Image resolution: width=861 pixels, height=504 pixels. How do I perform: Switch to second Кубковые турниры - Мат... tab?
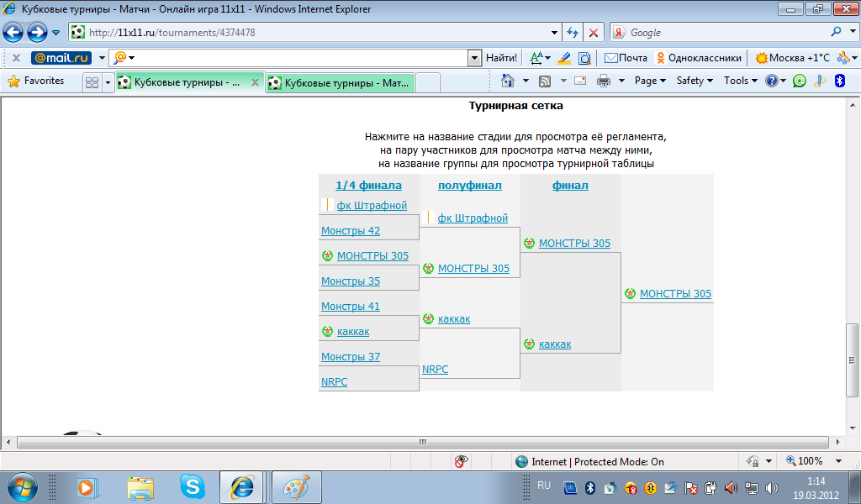click(x=340, y=82)
